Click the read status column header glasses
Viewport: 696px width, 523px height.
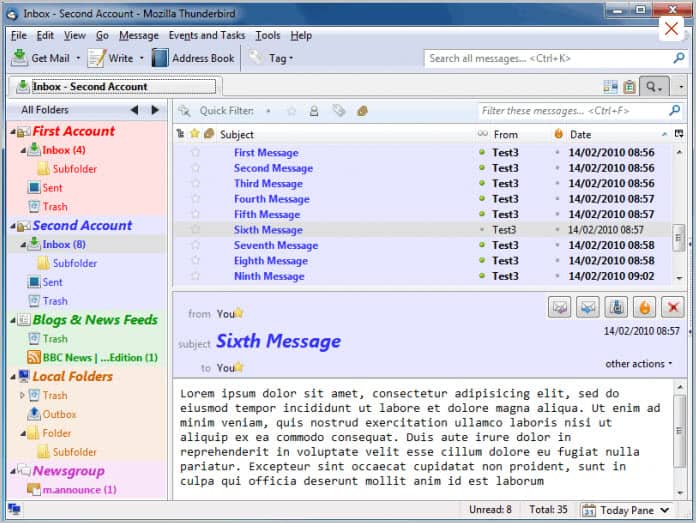point(482,134)
